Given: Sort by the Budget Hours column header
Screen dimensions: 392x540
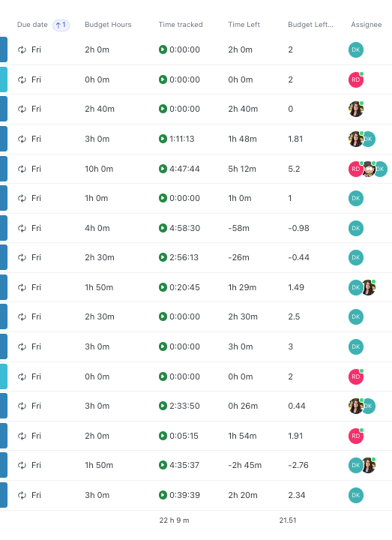Looking at the screenshot, I should [108, 25].
